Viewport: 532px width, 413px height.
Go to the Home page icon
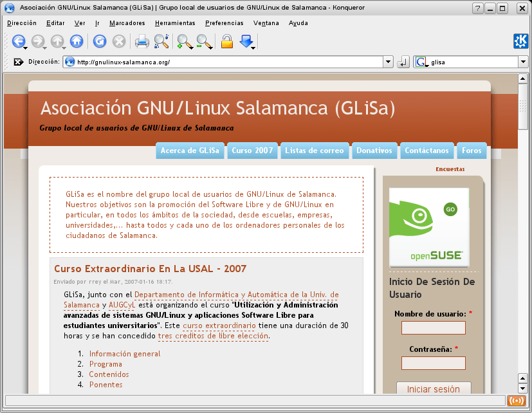tap(77, 42)
